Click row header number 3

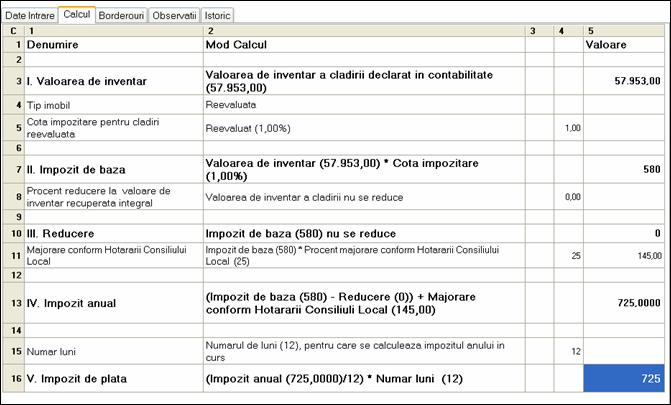[12, 81]
